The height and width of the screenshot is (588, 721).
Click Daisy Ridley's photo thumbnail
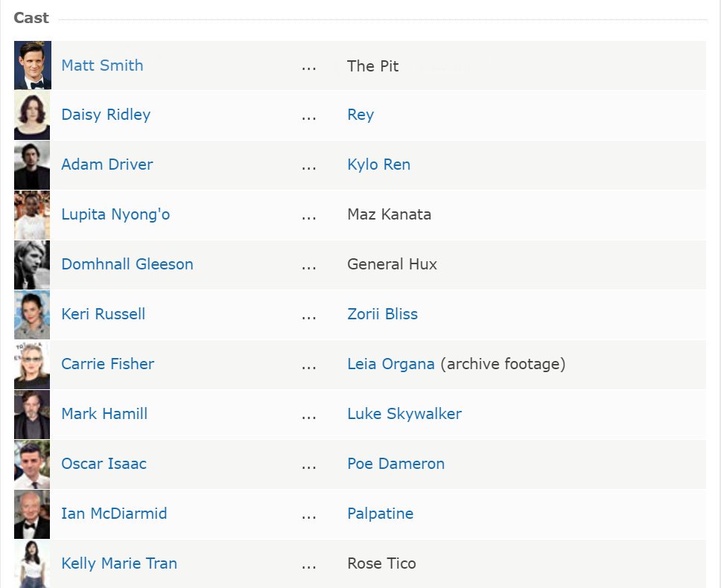pyautogui.click(x=32, y=115)
